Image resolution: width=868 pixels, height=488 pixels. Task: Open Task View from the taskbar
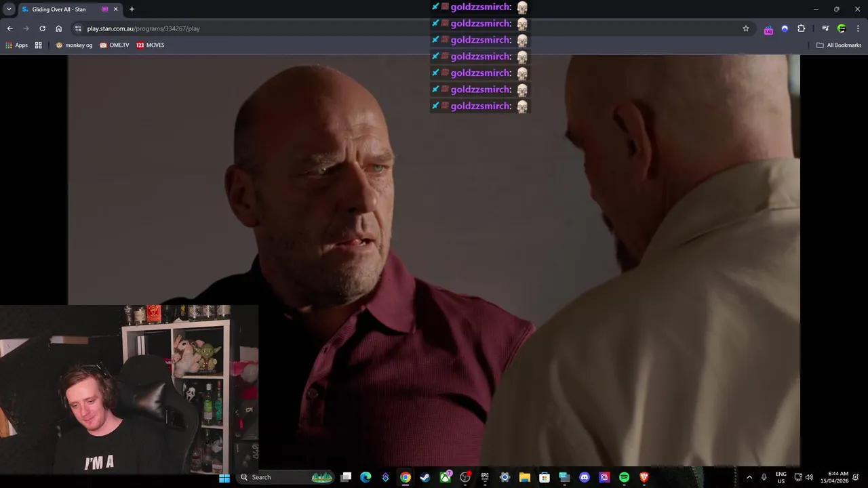(346, 477)
